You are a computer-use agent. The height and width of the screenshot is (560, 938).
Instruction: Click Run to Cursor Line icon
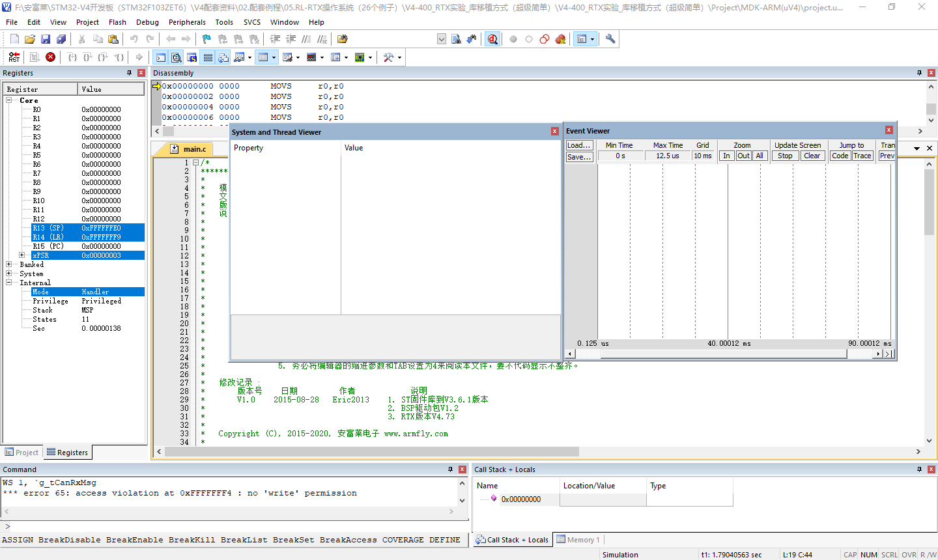119,57
